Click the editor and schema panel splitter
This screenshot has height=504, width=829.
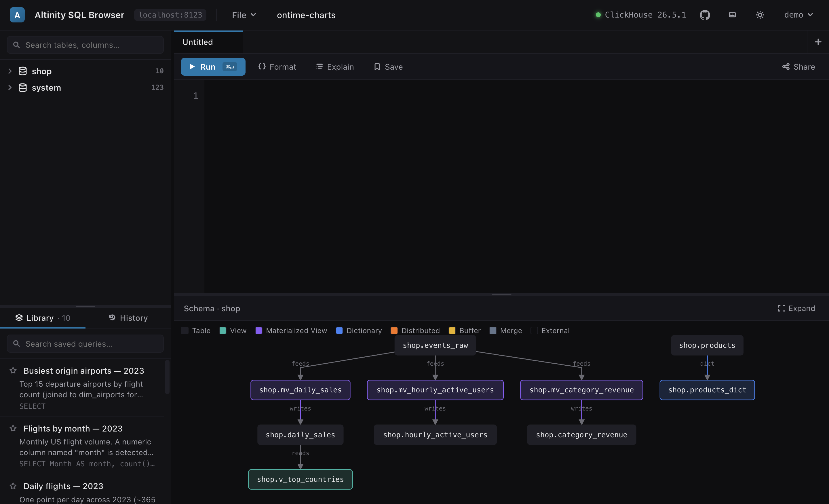click(x=501, y=294)
